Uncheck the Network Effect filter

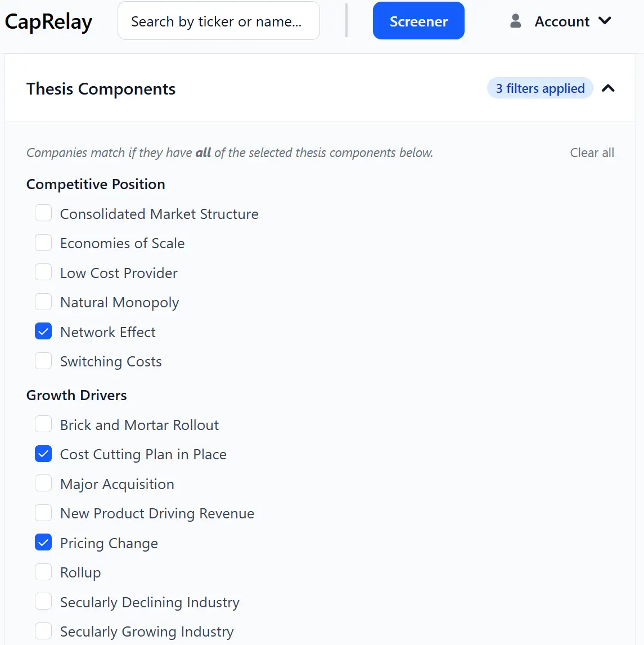pos(43,332)
